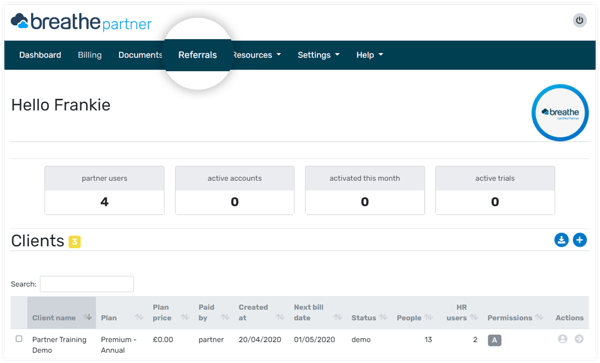Click the arrow action icon for Partner Training Demo
Image resolution: width=600 pixels, height=363 pixels.
point(579,339)
